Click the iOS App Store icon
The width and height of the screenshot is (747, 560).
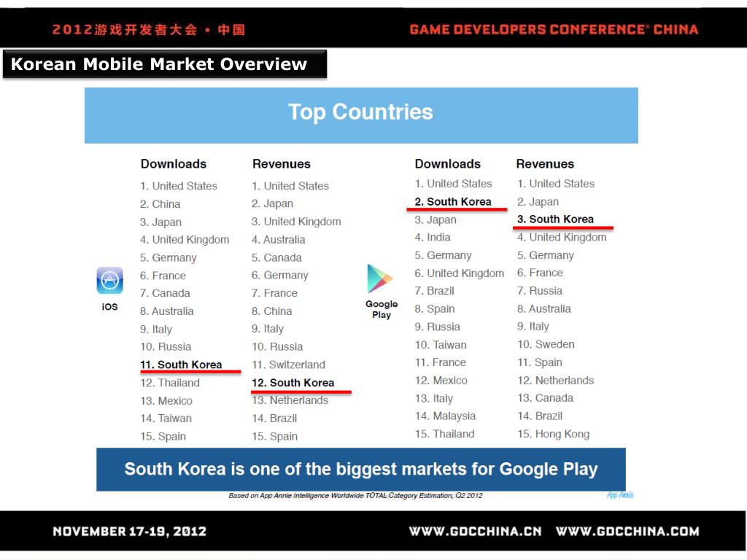point(109,281)
